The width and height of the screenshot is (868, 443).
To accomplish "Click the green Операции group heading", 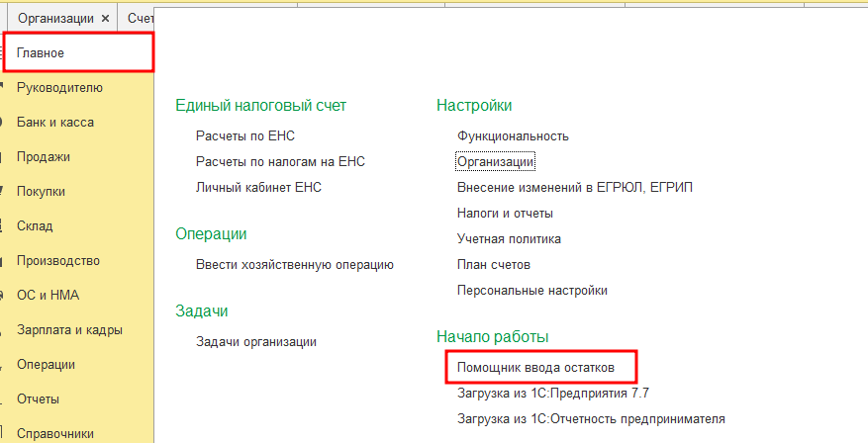I will point(211,234).
